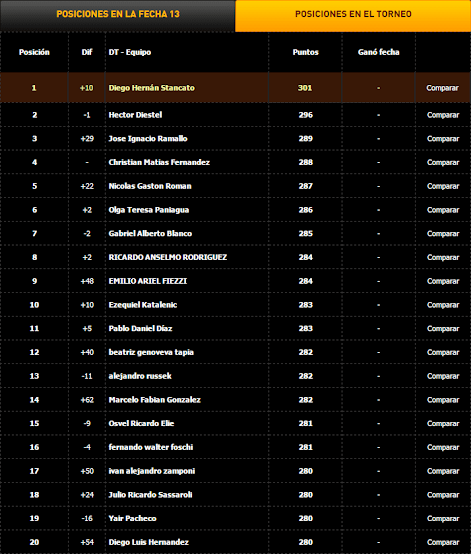Click Comparar for beatriz genoveva tapia

click(443, 352)
